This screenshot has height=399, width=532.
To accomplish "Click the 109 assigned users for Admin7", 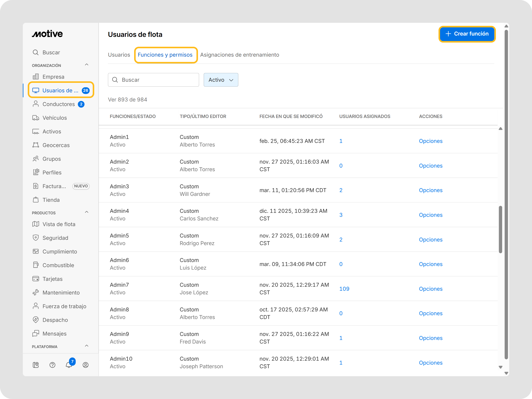I will 344,289.
